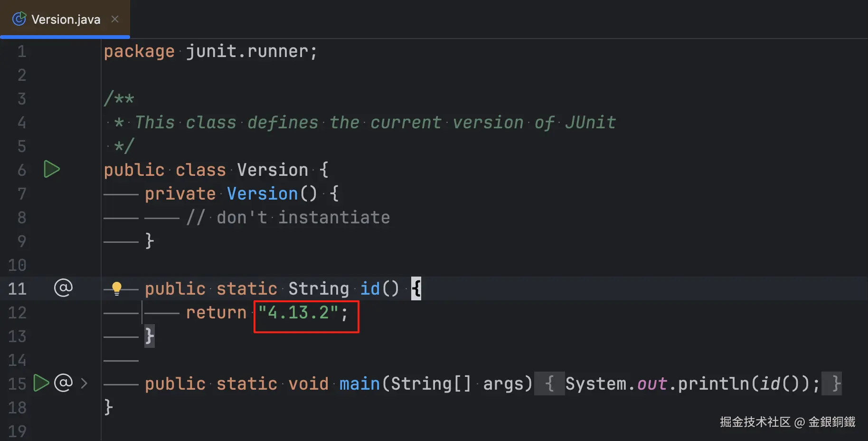Screen dimensions: 868x441
Task: Click the @ gutter icon on line 11
Action: pos(63,288)
